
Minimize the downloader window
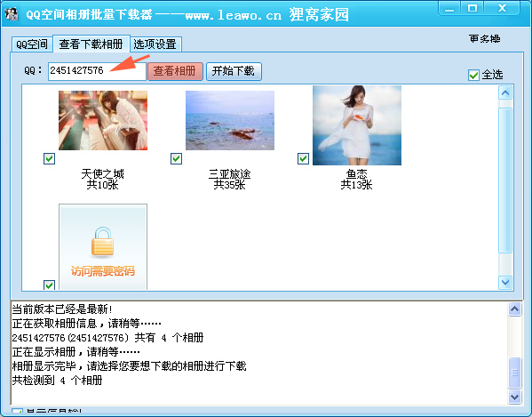(449, 8)
